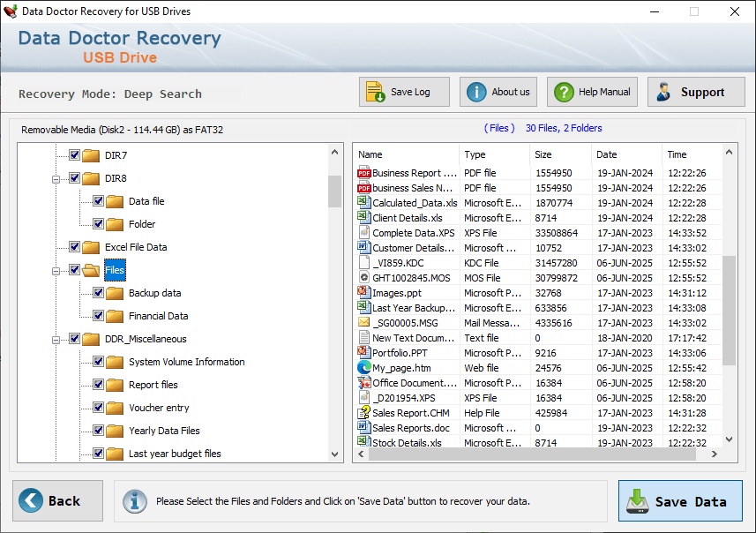The width and height of the screenshot is (756, 533).
Task: Toggle the Financial Data checkbox
Action: point(98,315)
